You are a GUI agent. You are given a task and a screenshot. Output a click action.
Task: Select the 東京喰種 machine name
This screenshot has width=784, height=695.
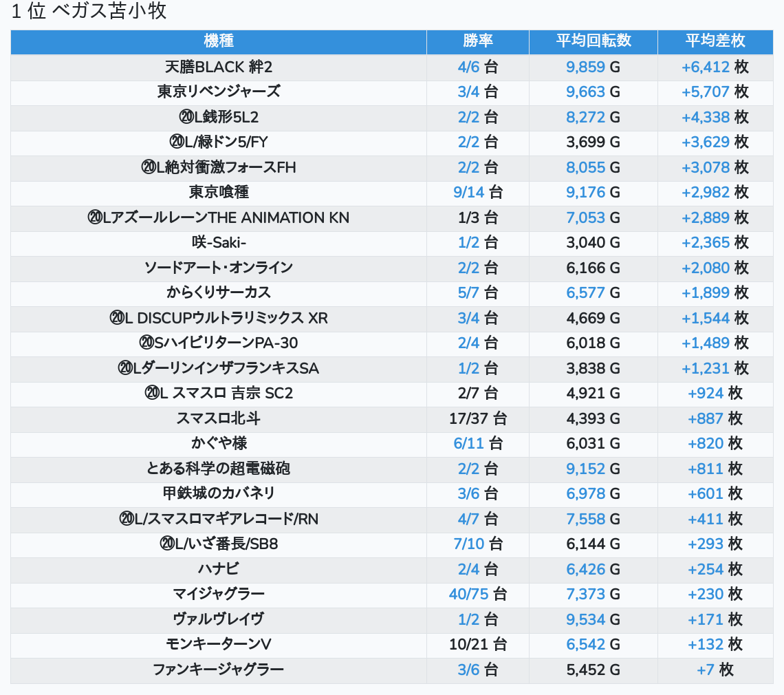pyautogui.click(x=219, y=192)
